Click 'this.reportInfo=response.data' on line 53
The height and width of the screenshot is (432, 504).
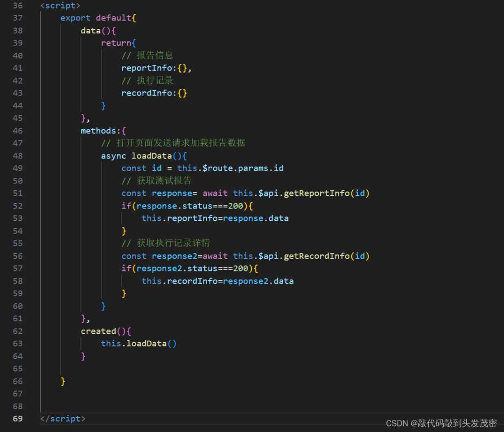point(215,219)
